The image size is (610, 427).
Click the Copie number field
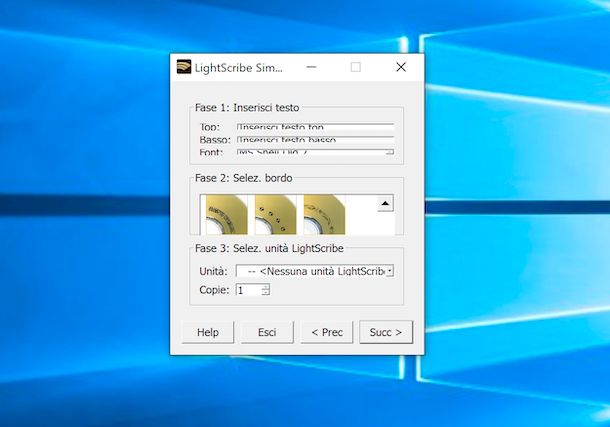pyautogui.click(x=249, y=290)
